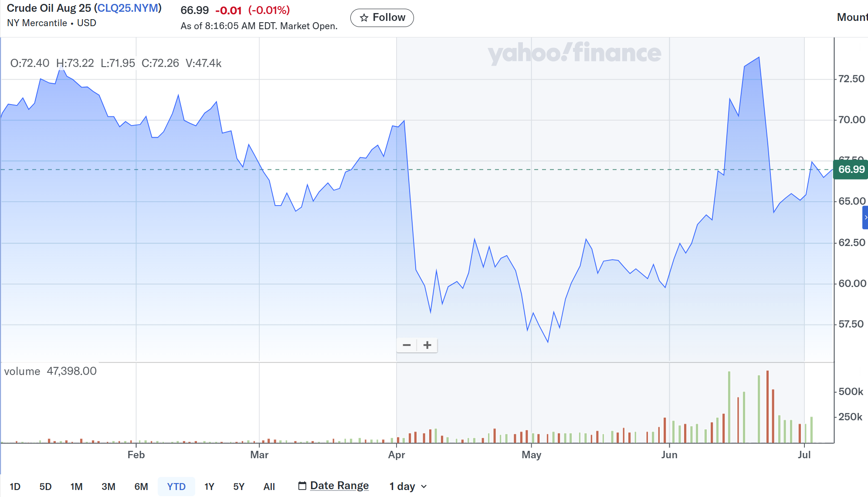Show All historical data range

269,487
